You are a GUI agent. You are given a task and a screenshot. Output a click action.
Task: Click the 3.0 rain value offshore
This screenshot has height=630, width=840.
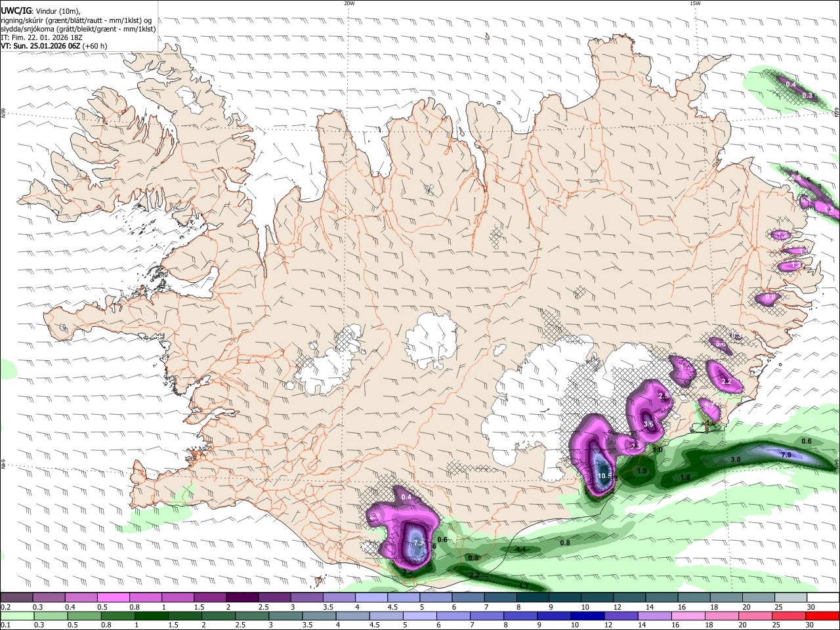(736, 460)
